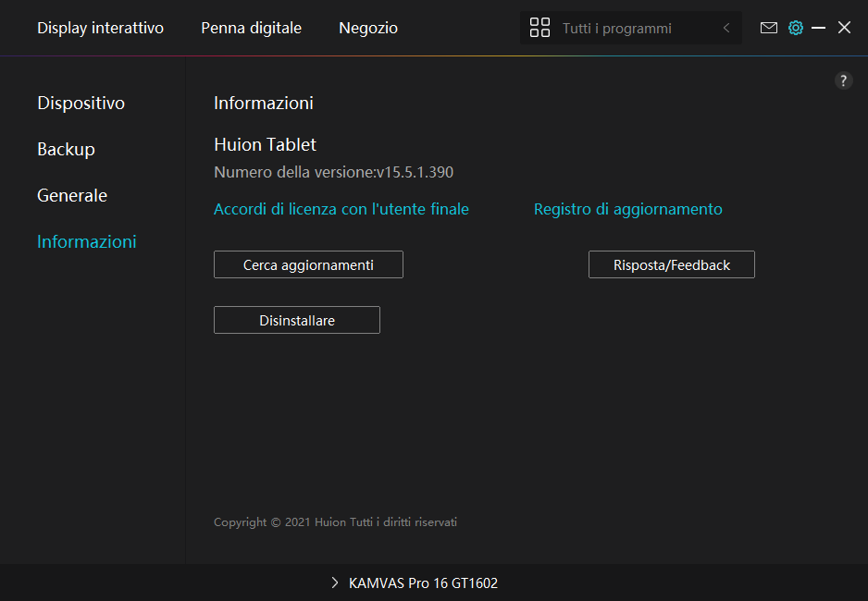
Task: Open the help question mark icon
Action: [843, 80]
